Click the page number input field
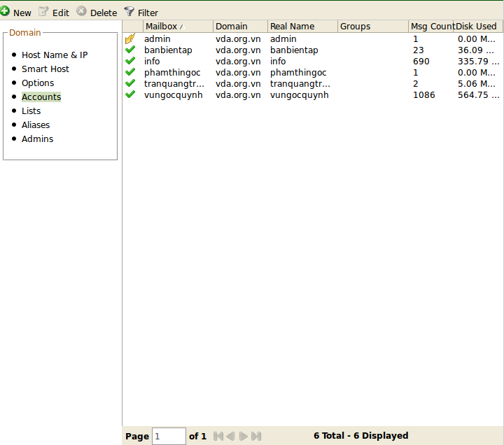The height and width of the screenshot is (445, 504). pos(169,437)
